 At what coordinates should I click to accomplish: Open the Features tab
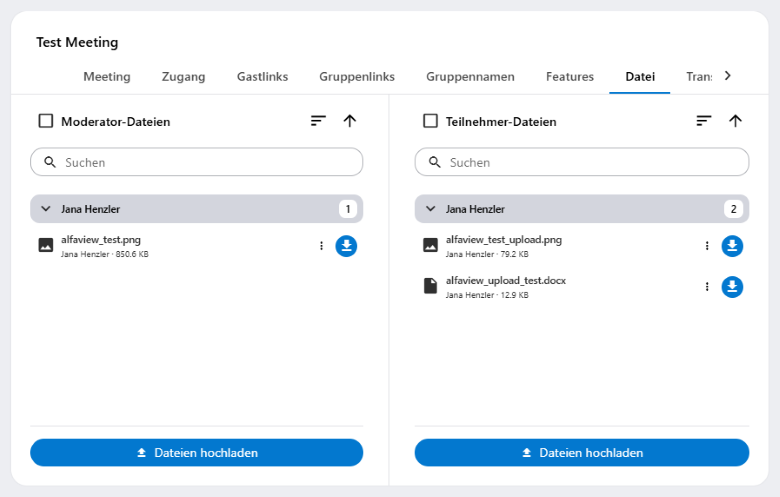570,77
